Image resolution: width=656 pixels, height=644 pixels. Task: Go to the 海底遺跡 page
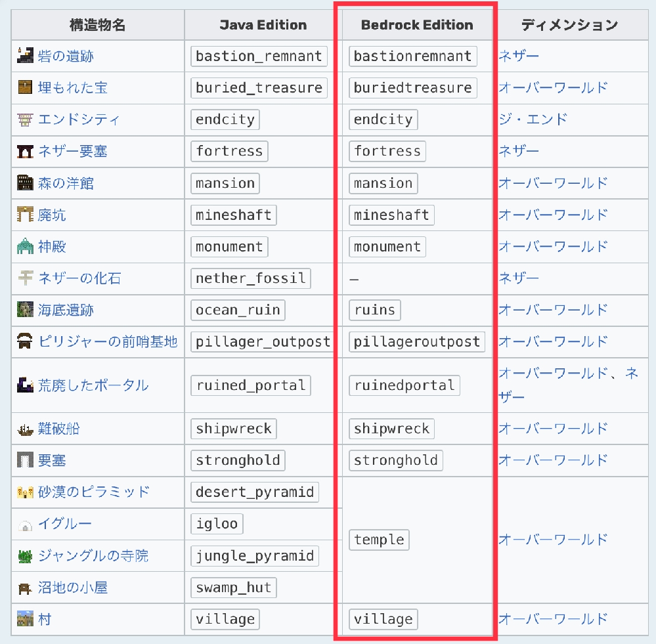tap(66, 310)
